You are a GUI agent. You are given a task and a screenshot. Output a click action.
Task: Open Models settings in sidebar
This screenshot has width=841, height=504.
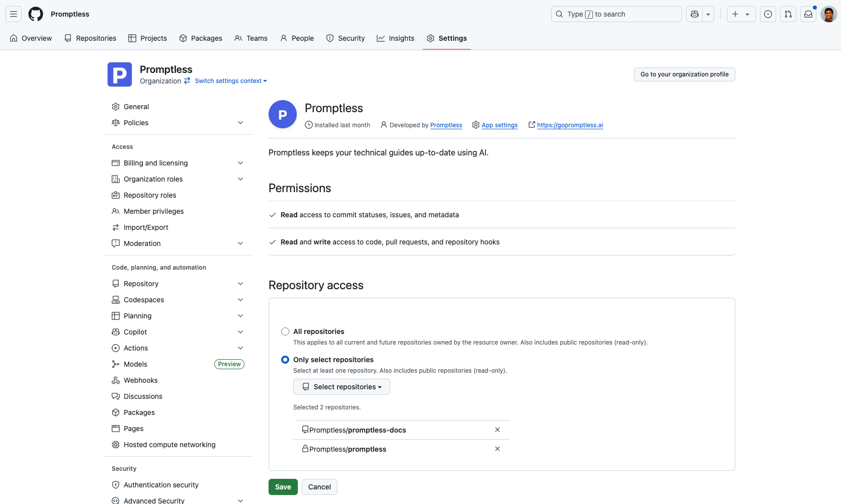[x=178, y=364]
